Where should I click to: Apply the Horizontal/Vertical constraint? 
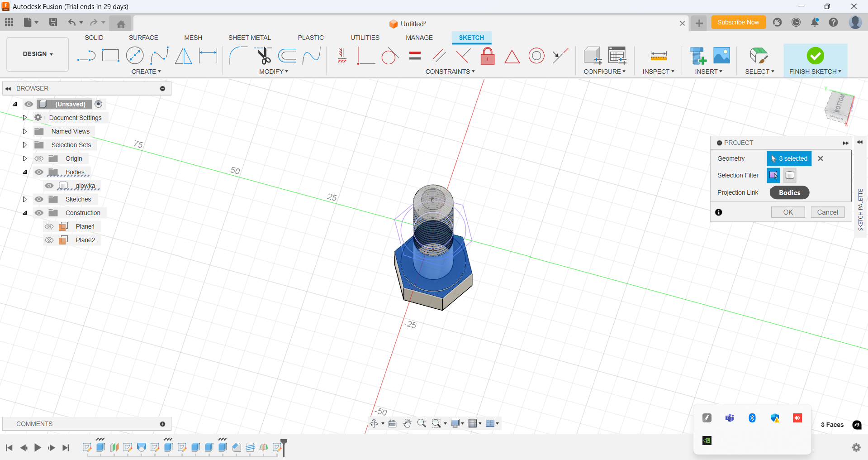[342, 56]
